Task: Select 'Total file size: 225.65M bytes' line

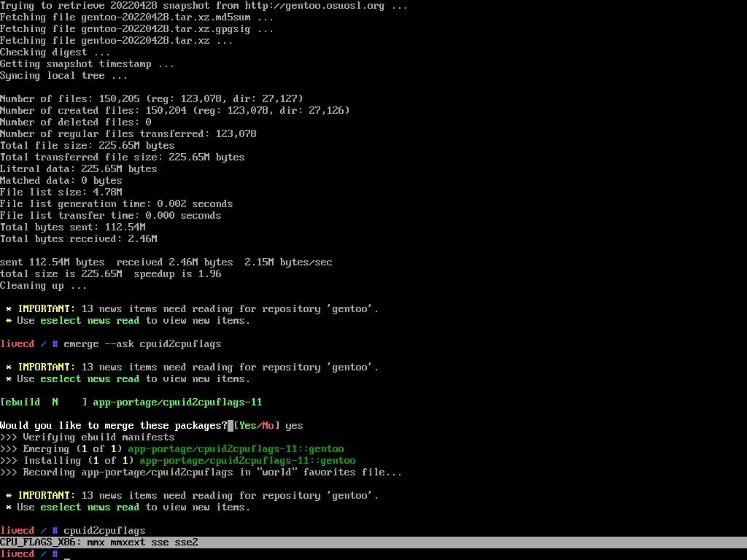Action: [88, 146]
